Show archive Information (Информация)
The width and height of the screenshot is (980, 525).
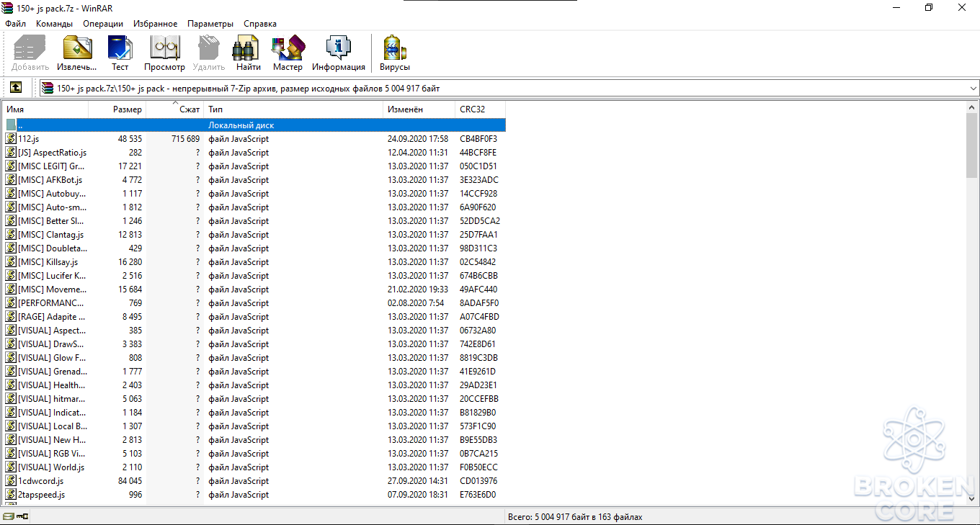click(339, 53)
